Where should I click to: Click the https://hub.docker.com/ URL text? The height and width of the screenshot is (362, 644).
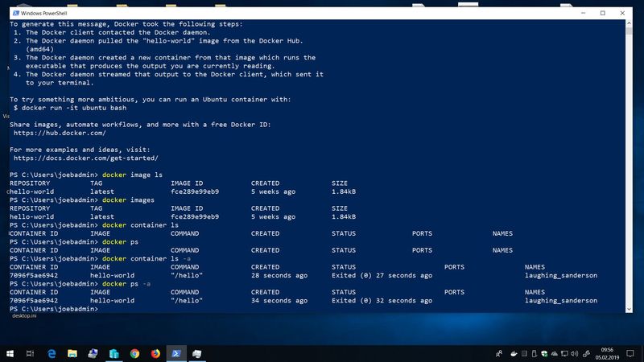click(60, 133)
